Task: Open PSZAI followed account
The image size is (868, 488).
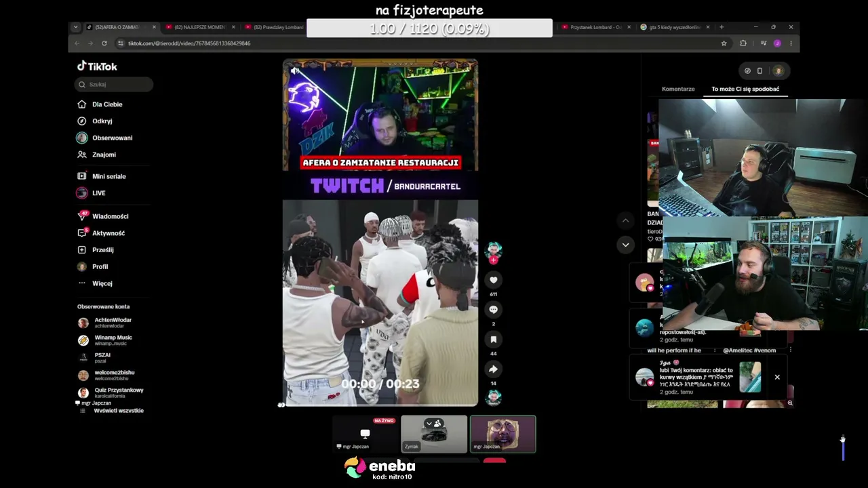Action: pos(94,358)
